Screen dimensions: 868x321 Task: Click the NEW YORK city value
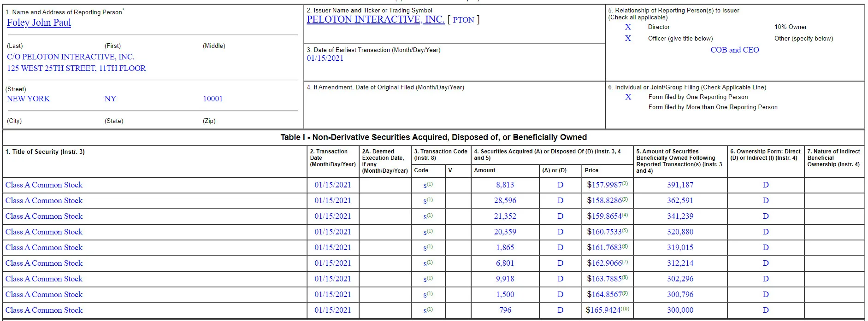coord(28,99)
